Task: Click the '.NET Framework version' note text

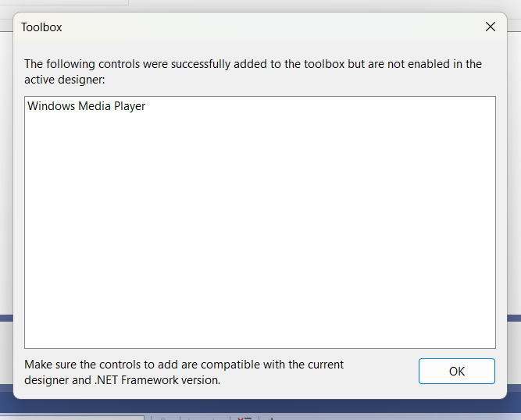Action: click(x=157, y=380)
